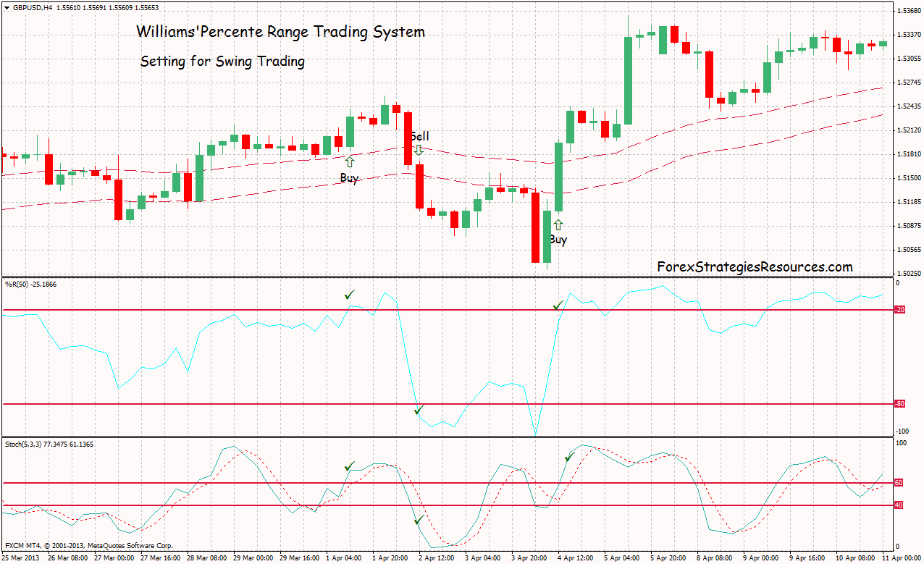Screen dimensions: 924x564
Task: Click price 1.52120 on the price scale
Action: click(908, 130)
